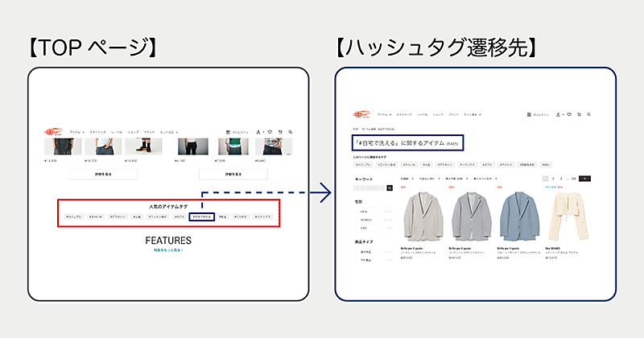Open the first sort dropdown above product grid
This screenshot has height=338, width=644.
(407, 179)
